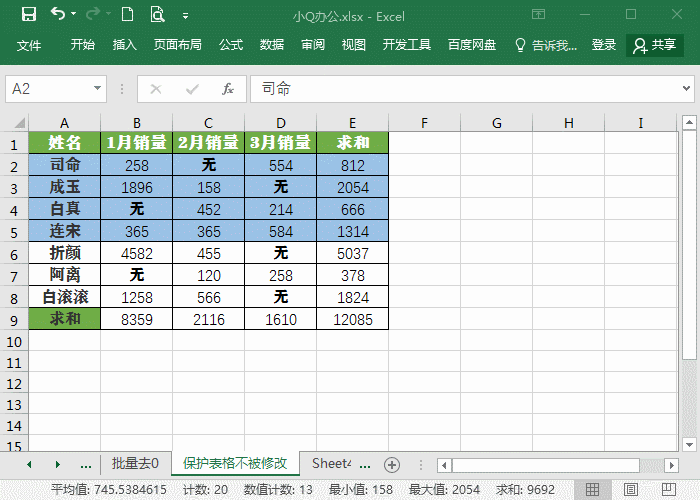
Task: Switch to Page Break Preview icon
Action: [668, 489]
